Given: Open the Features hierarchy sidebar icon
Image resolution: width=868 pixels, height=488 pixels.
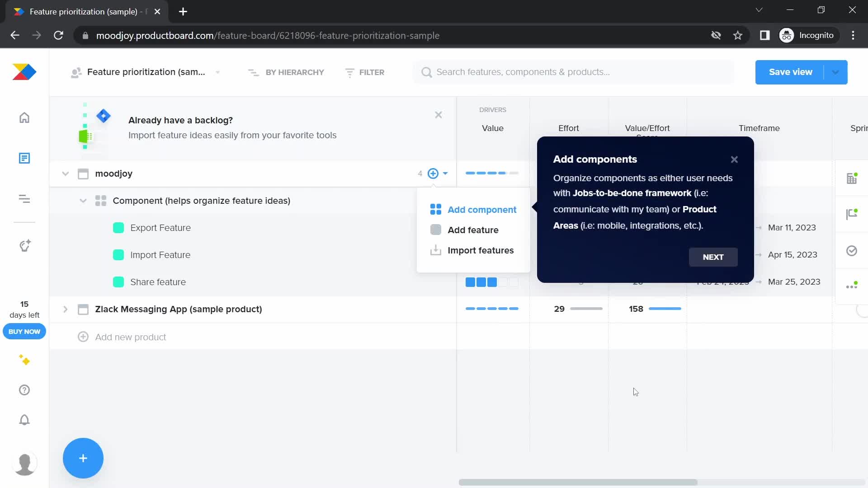Looking at the screenshot, I should (24, 199).
